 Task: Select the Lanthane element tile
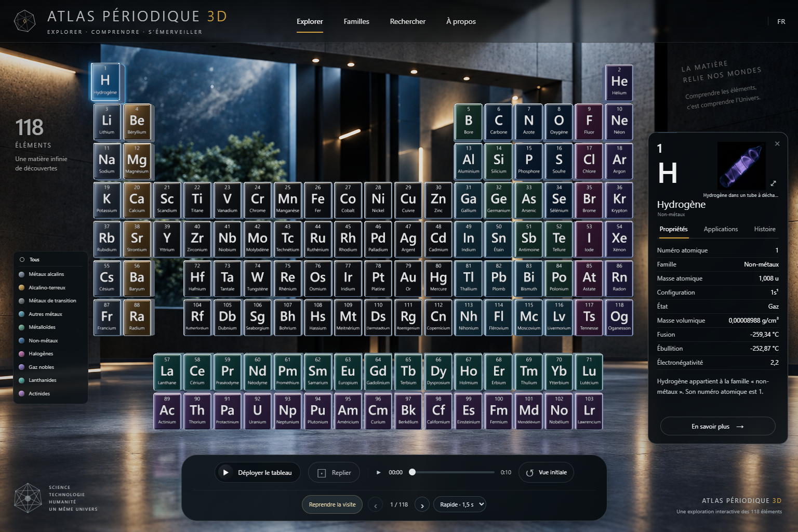(167, 371)
